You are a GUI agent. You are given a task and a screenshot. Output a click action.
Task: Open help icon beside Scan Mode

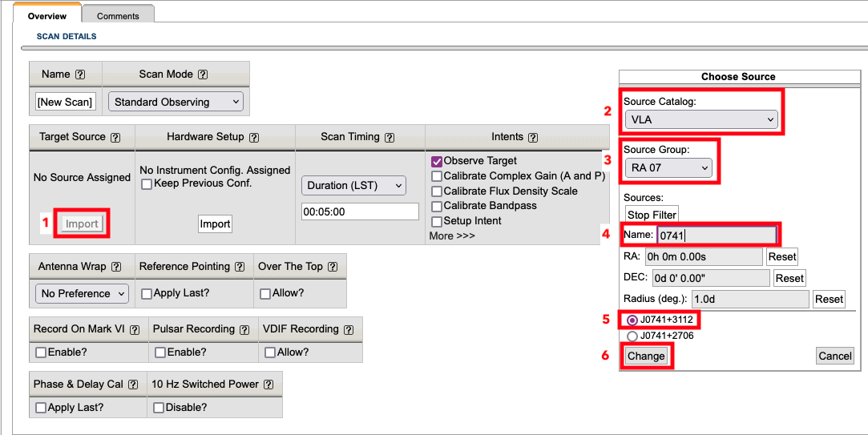(203, 75)
